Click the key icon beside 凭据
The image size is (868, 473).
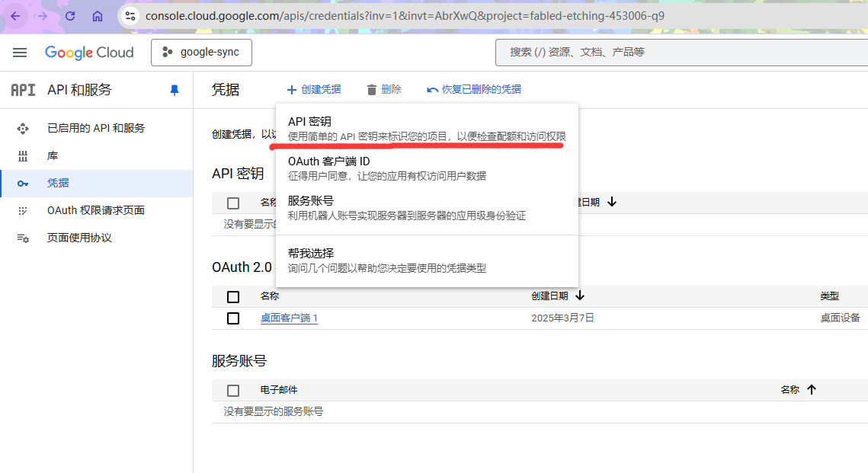pyautogui.click(x=23, y=184)
